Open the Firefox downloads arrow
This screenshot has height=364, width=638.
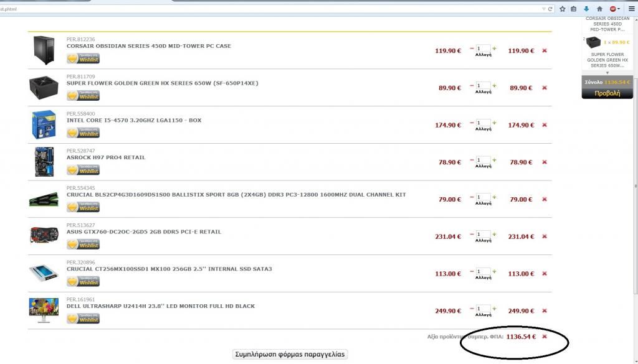tap(586, 9)
